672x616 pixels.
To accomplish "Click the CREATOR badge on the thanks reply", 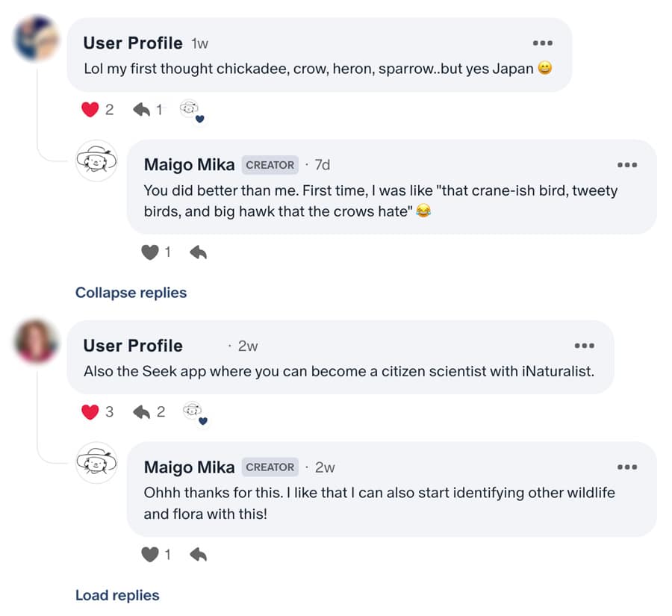I will [270, 467].
